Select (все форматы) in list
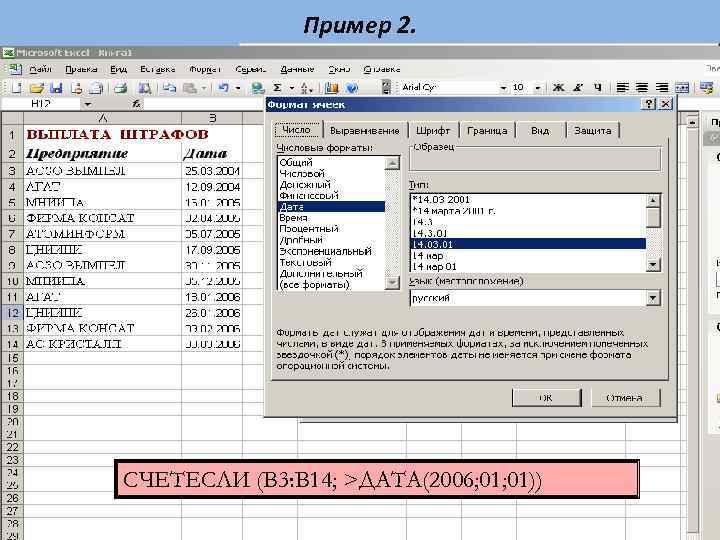Image resolution: width=720 pixels, height=540 pixels. (331, 285)
